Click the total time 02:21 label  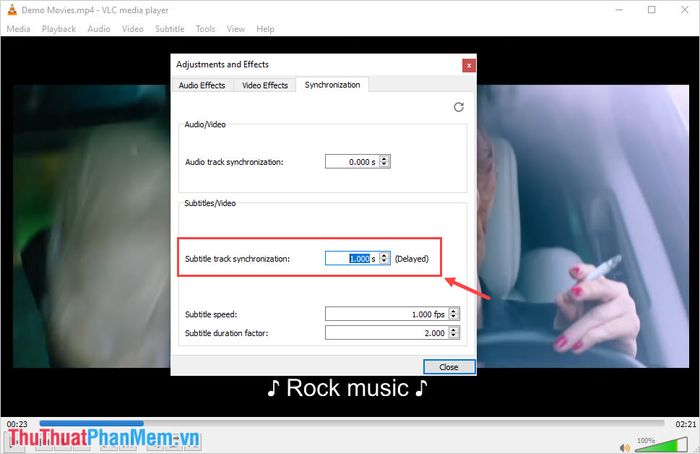pyautogui.click(x=686, y=424)
